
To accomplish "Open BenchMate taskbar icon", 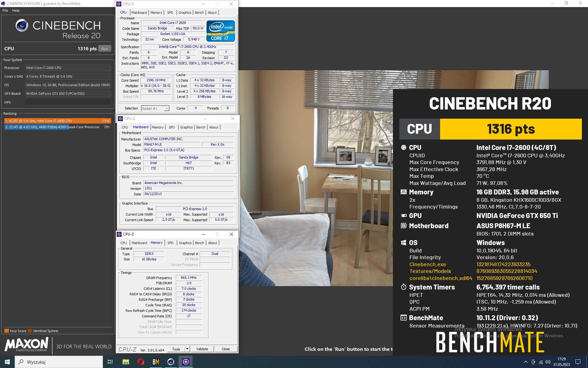I will (156, 362).
